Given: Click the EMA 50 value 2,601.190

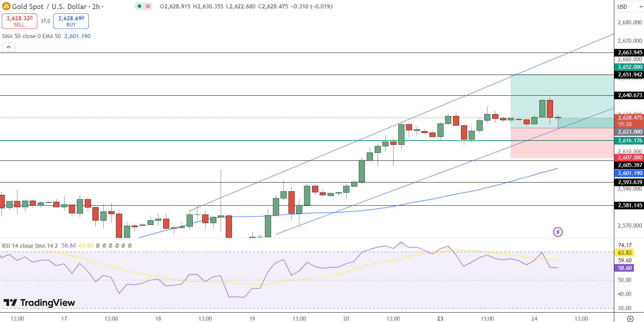Looking at the screenshot, I should [x=78, y=36].
